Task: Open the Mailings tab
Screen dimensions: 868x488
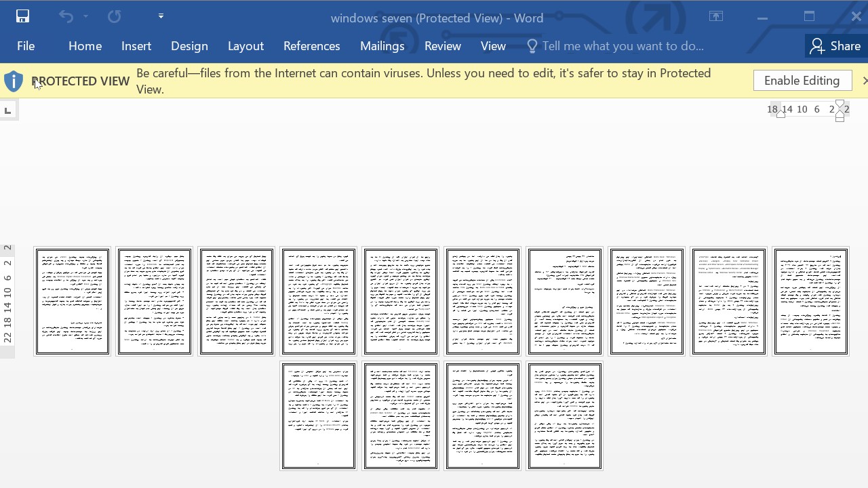Action: point(382,46)
